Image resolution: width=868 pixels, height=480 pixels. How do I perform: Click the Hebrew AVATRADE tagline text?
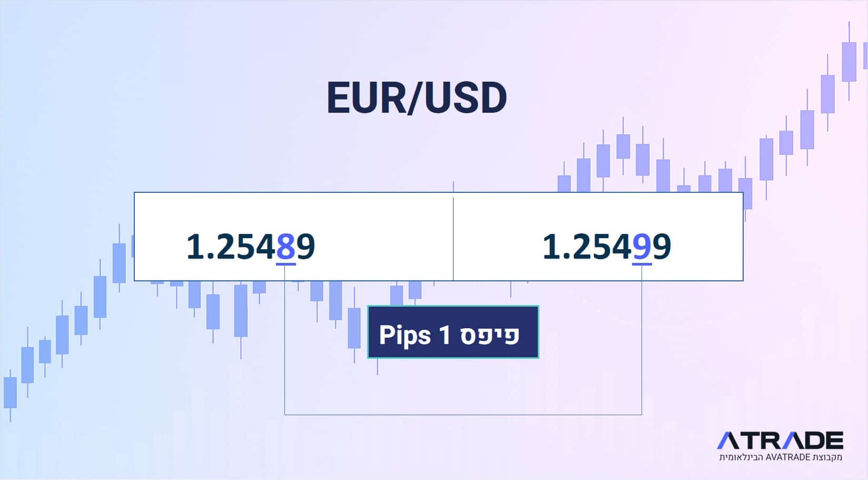(781, 457)
